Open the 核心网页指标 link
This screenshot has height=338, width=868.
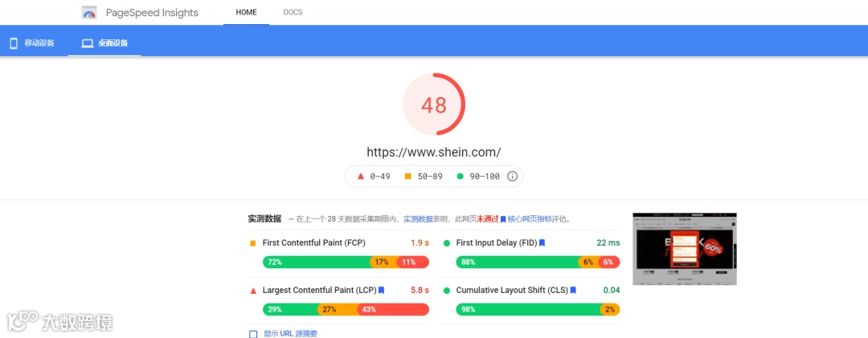[529, 219]
